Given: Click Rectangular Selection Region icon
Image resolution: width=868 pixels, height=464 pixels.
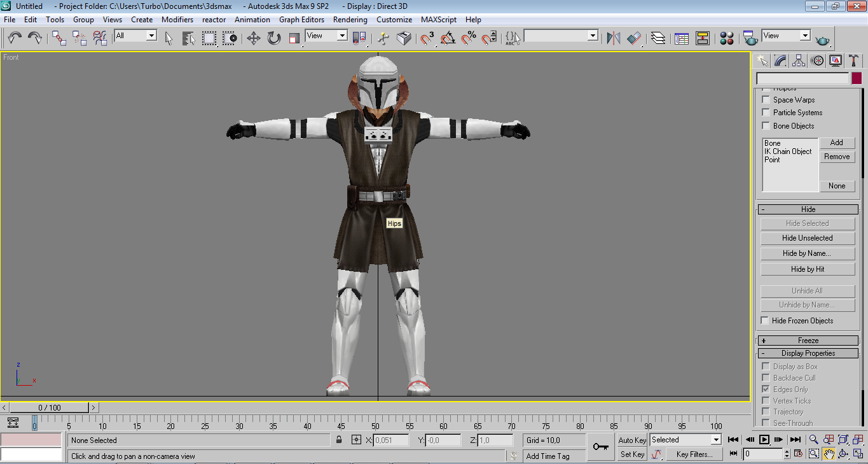Looking at the screenshot, I should (209, 38).
